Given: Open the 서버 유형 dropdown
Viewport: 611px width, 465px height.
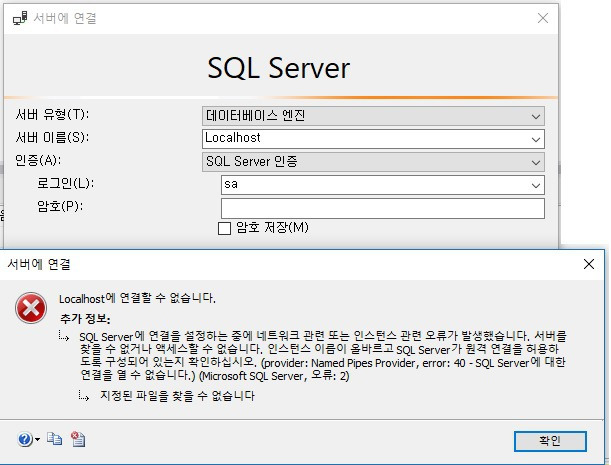Looking at the screenshot, I should 373,116.
